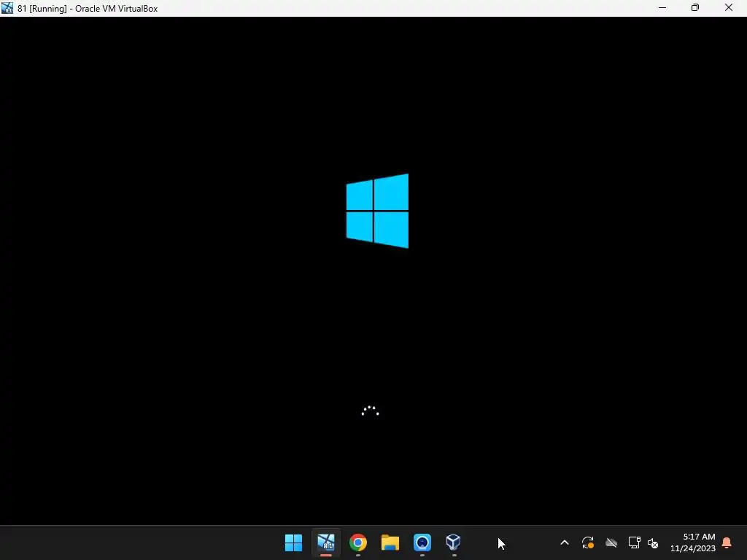Open the OneDrive cloud tray icon
This screenshot has width=747, height=560.
click(611, 542)
